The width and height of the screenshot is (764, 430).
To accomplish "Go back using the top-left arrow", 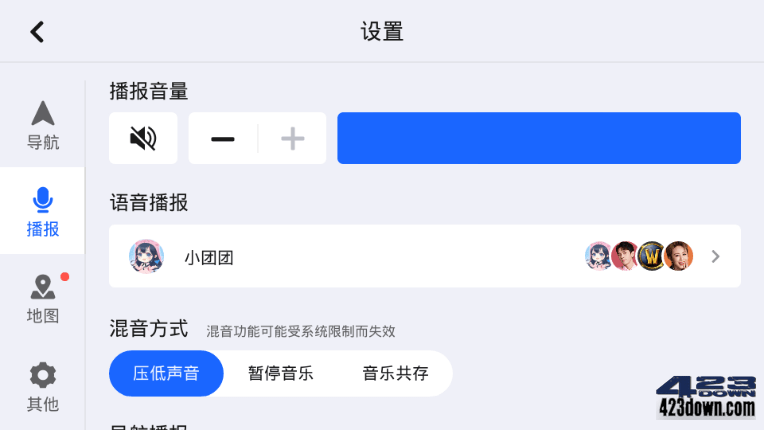I will [38, 32].
